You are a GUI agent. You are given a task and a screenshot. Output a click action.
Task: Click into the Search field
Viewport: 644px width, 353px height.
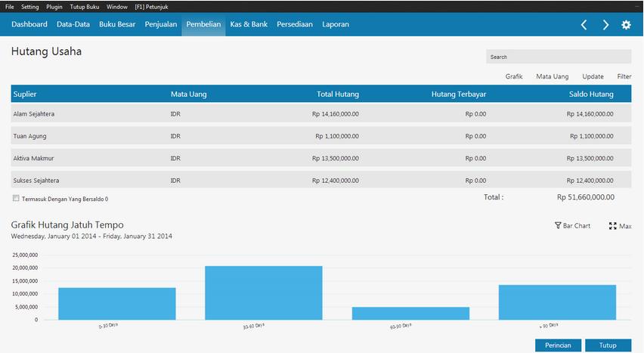coord(558,57)
